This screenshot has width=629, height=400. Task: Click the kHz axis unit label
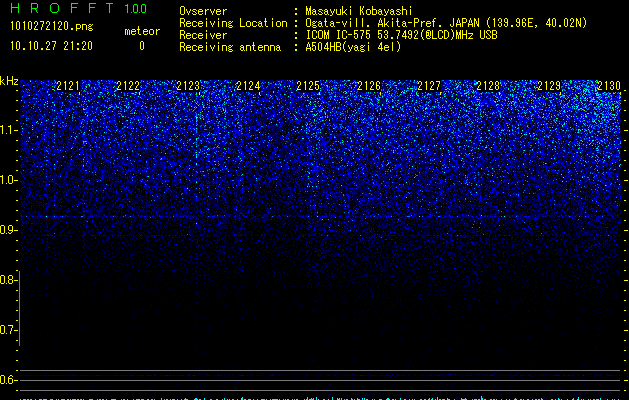9,81
